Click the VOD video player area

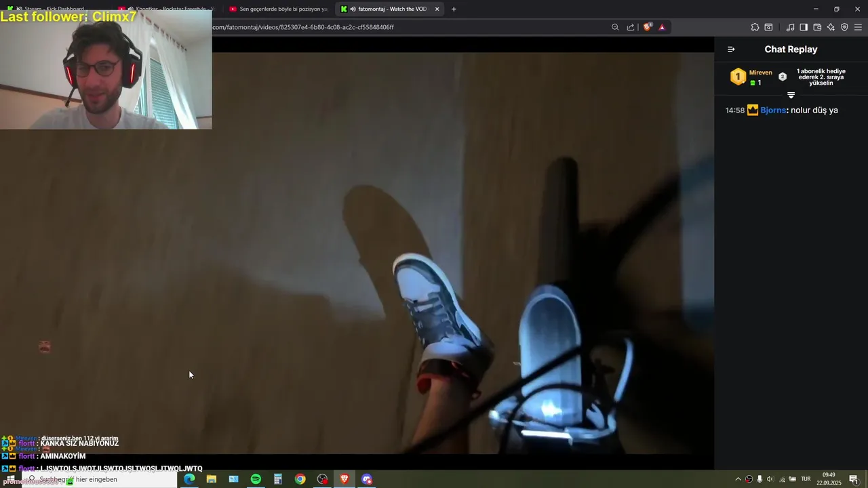[x=357, y=252]
